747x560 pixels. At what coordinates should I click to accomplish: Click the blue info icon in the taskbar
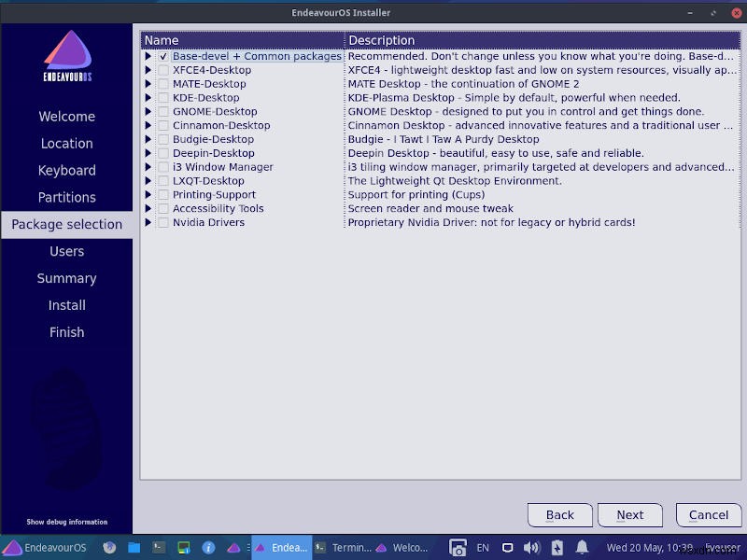(x=208, y=548)
